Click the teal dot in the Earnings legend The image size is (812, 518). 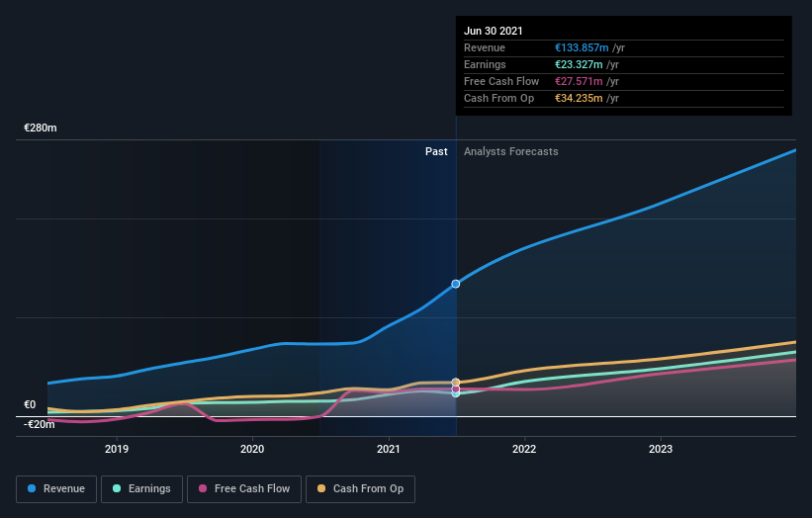point(117,488)
